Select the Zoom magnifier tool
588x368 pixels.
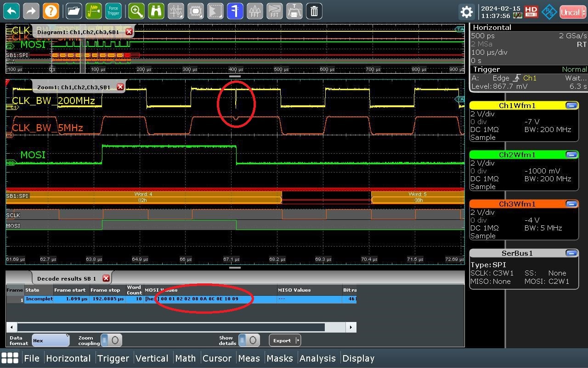136,11
